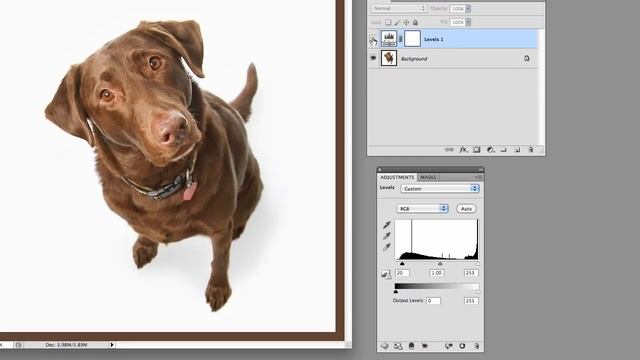Image resolution: width=640 pixels, height=360 pixels.
Task: Click the shadow input field showing 20
Action: [402, 273]
